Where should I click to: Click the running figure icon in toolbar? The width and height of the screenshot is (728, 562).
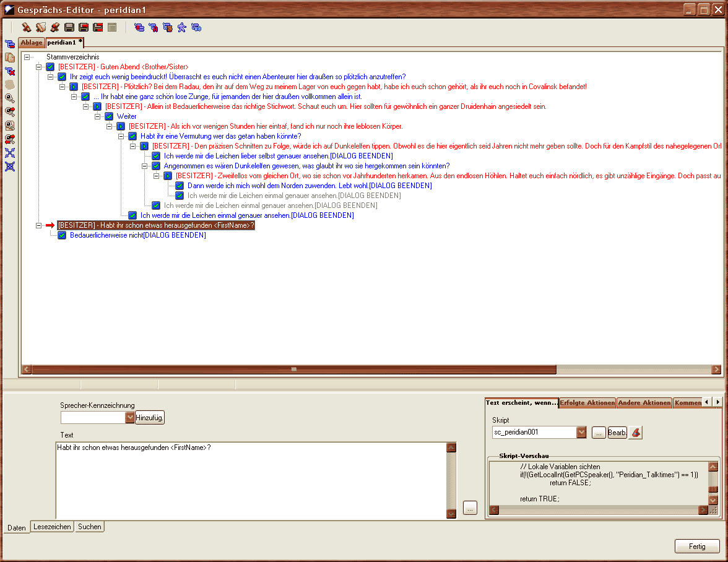click(x=182, y=27)
